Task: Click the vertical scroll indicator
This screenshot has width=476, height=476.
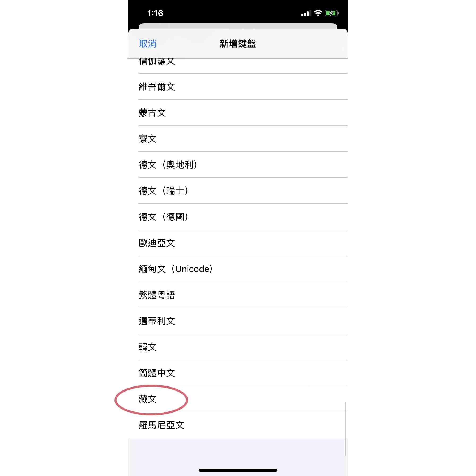Action: click(345, 429)
